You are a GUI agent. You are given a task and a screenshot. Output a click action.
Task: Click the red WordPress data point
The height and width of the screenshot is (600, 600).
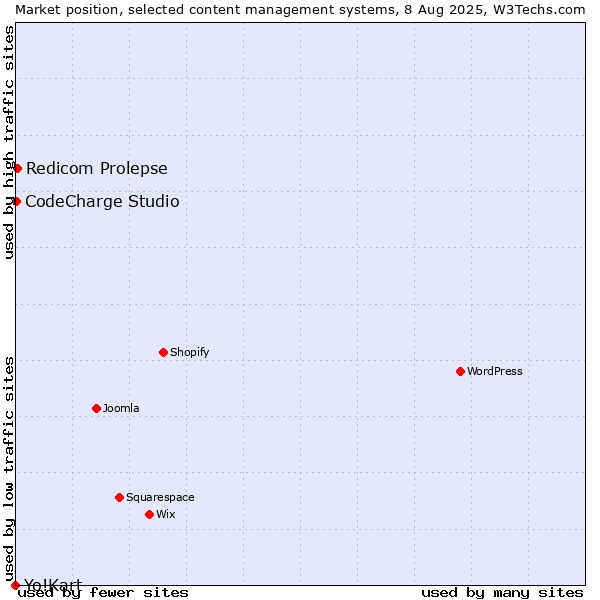coord(460,371)
